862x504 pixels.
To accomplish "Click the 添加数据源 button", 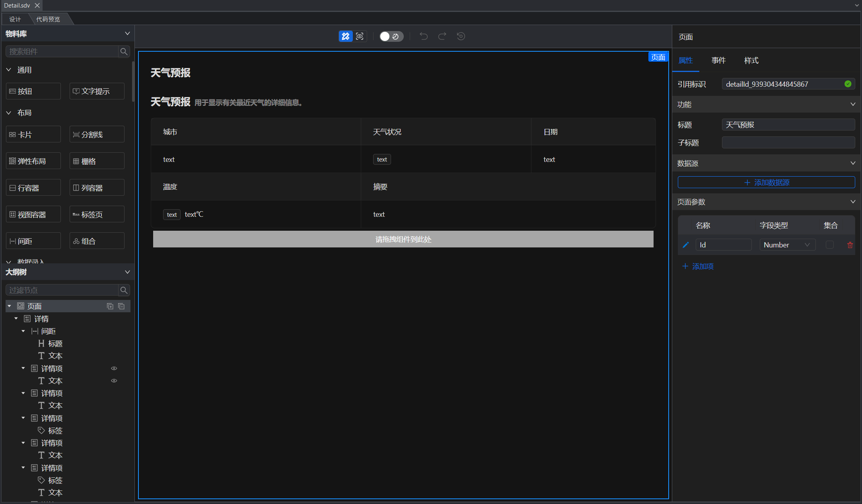I will pos(766,183).
